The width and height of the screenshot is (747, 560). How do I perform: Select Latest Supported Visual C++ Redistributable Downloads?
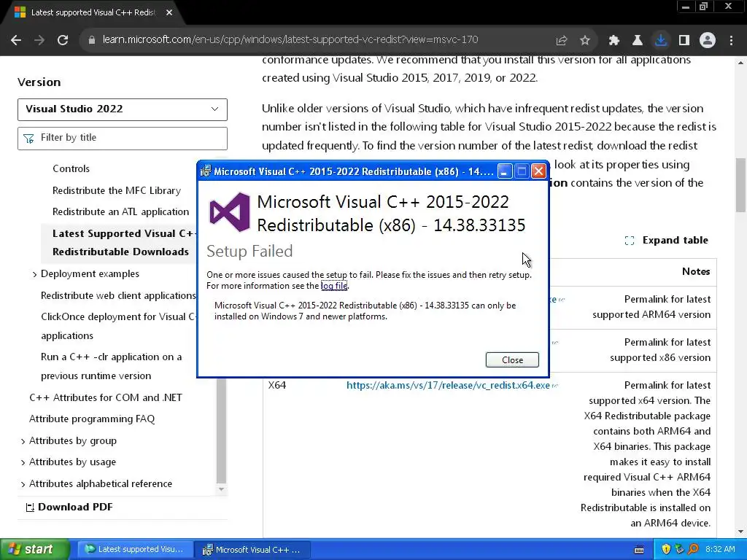(x=123, y=242)
